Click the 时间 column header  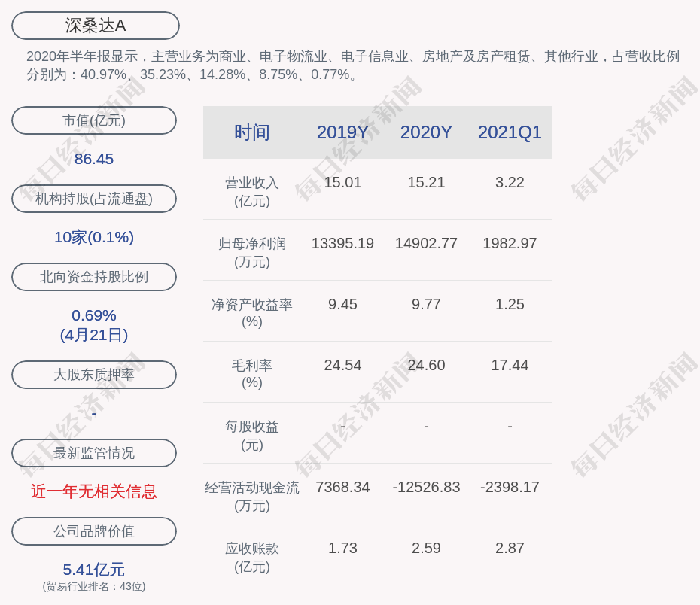(x=252, y=132)
